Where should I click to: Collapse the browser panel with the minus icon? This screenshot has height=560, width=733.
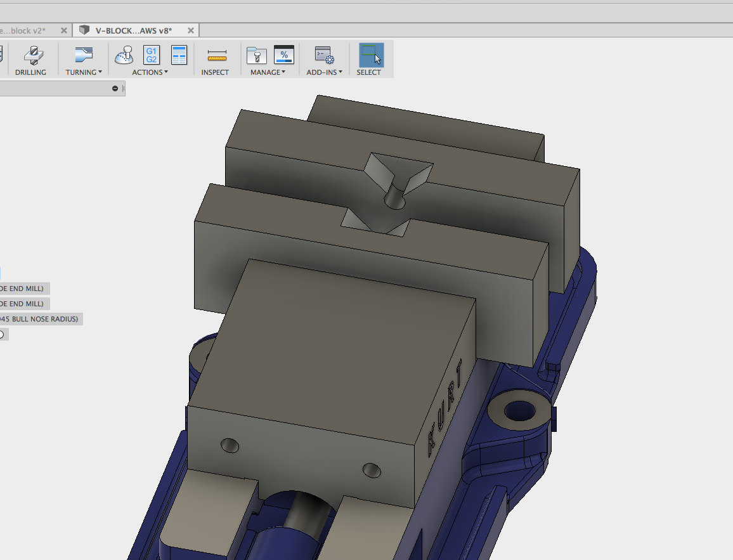(114, 88)
